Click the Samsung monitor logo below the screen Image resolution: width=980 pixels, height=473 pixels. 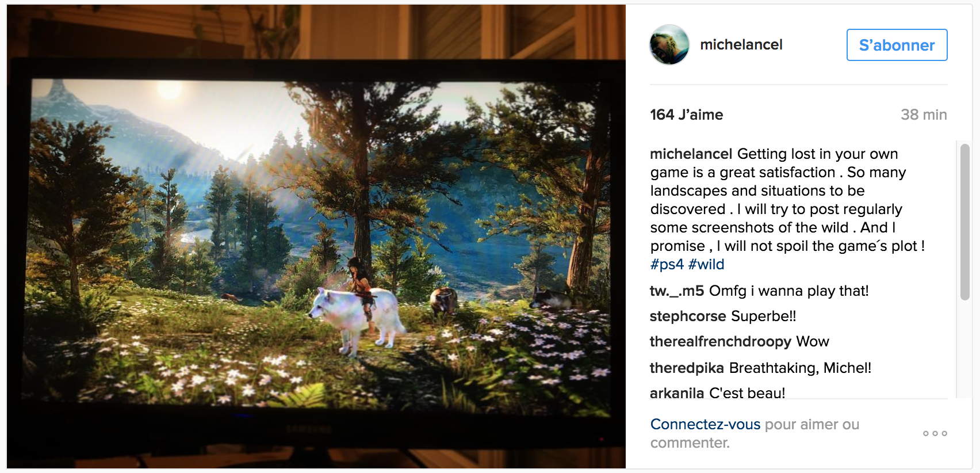[309, 429]
